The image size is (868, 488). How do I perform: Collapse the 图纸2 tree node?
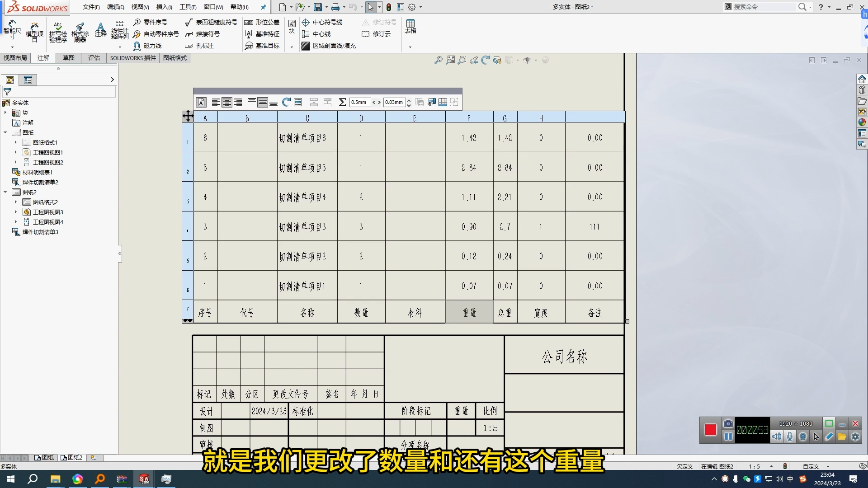5,192
